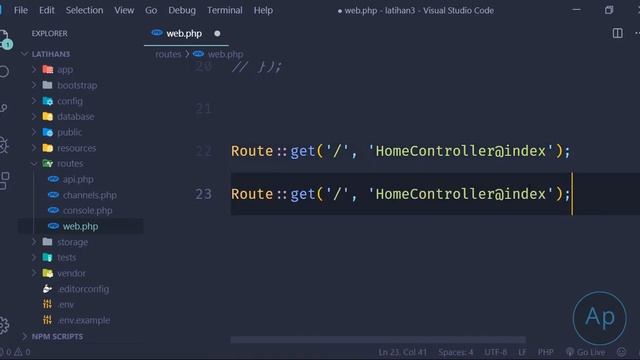Expand the public folder chevron

34,132
